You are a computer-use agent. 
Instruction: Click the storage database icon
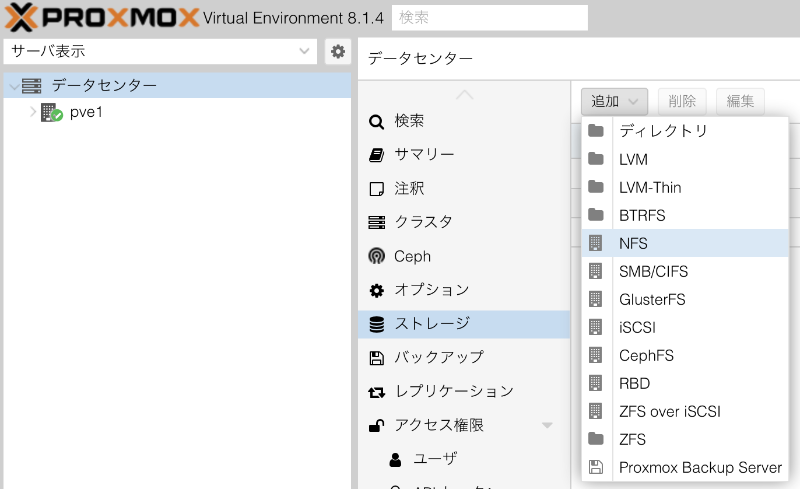click(376, 324)
